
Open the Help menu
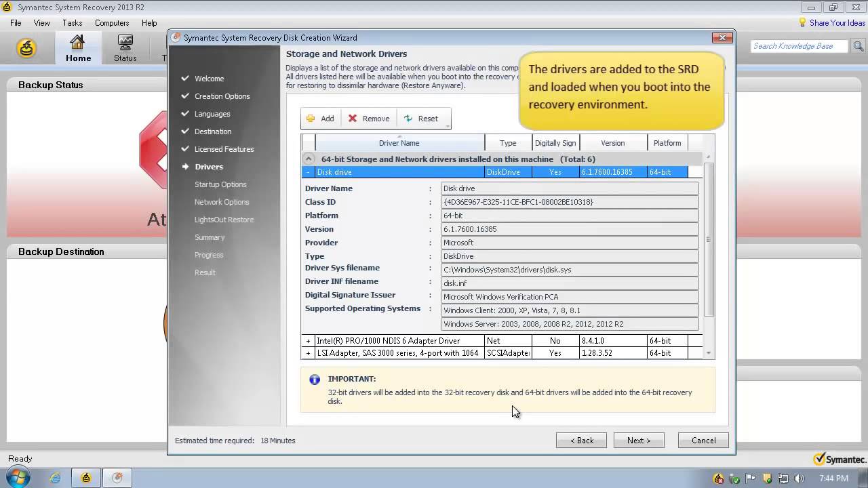coord(149,22)
